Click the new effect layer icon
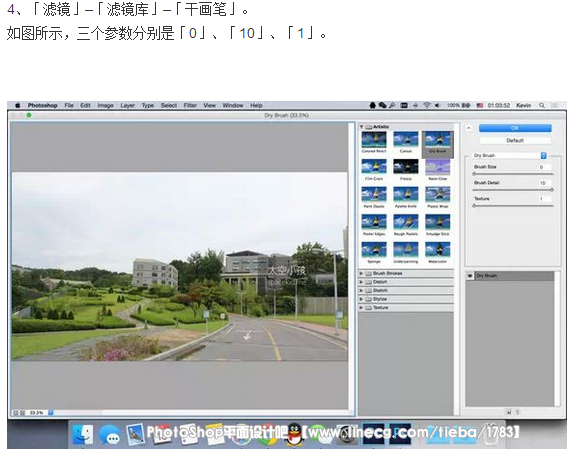This screenshot has width=570, height=449. tap(509, 412)
